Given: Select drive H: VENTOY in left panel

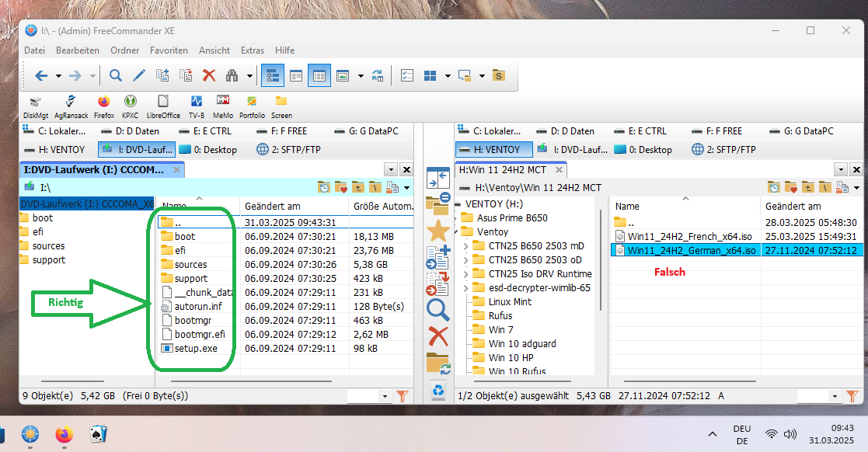Looking at the screenshot, I should [x=54, y=149].
